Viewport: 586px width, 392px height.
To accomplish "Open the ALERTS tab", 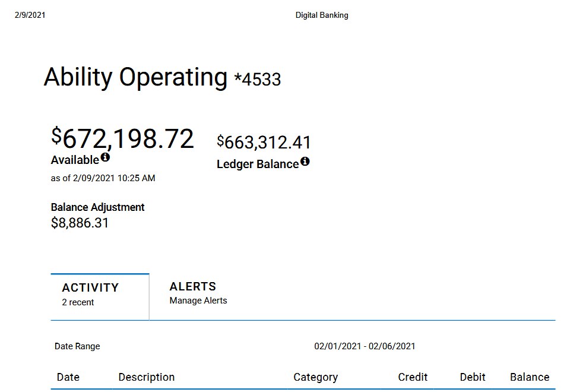I will (x=192, y=286).
